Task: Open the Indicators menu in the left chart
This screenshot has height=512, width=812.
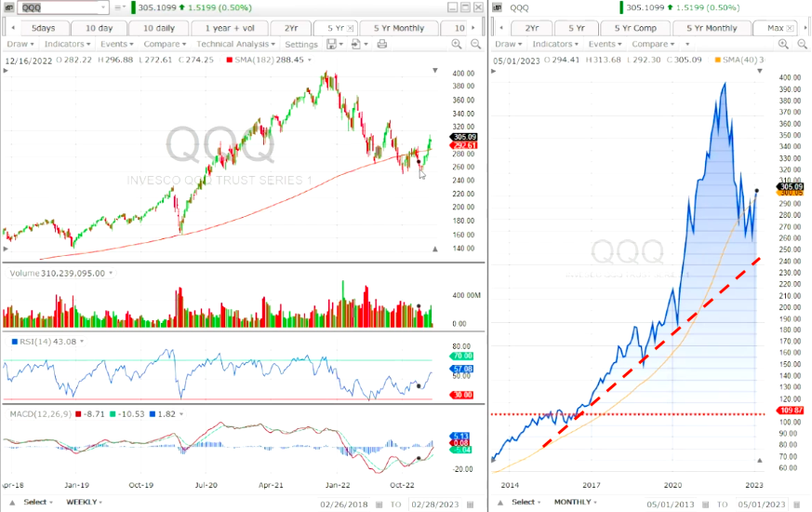Action: 67,44
